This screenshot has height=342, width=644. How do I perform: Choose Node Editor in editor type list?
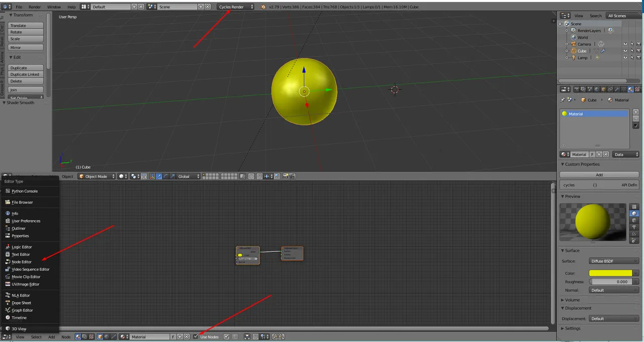tap(22, 261)
